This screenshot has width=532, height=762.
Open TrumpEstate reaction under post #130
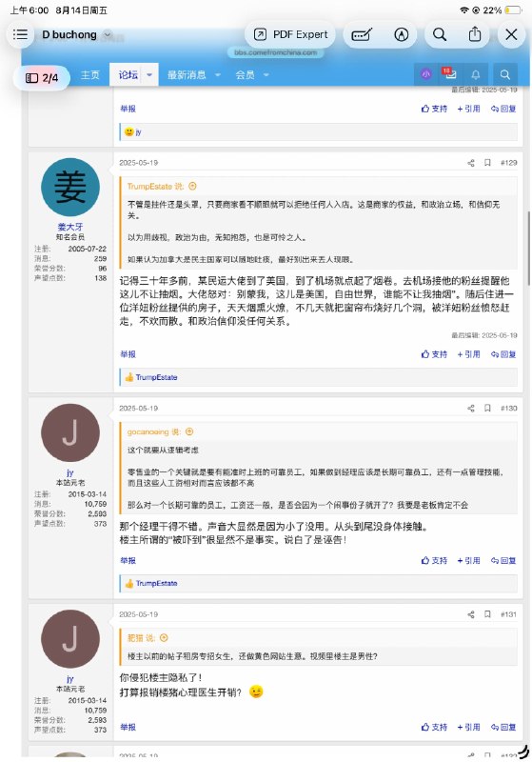[x=156, y=583]
